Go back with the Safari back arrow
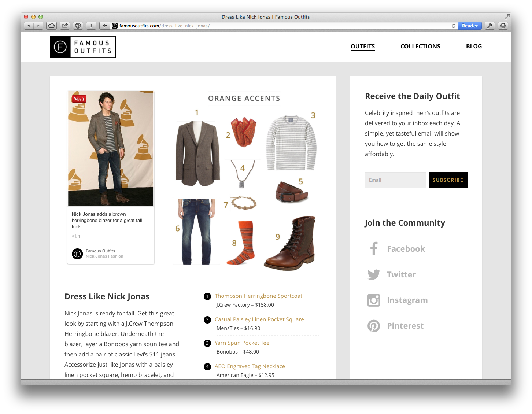Image resolution: width=532 pixels, height=414 pixels. (29, 26)
